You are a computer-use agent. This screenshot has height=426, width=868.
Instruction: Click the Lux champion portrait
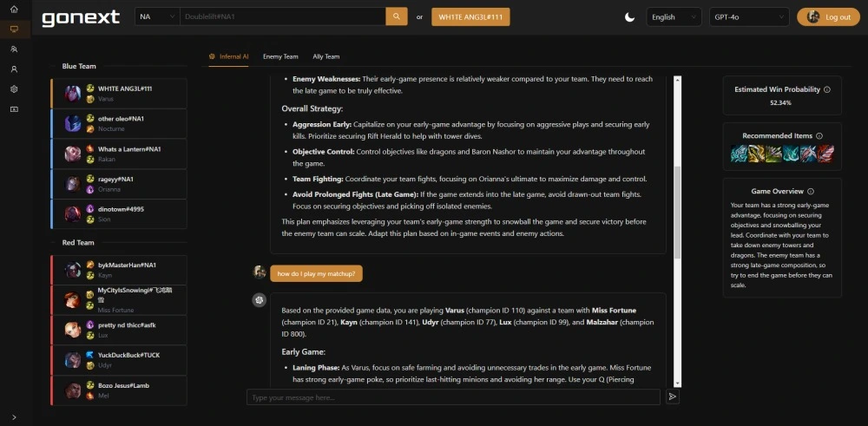pyautogui.click(x=73, y=331)
